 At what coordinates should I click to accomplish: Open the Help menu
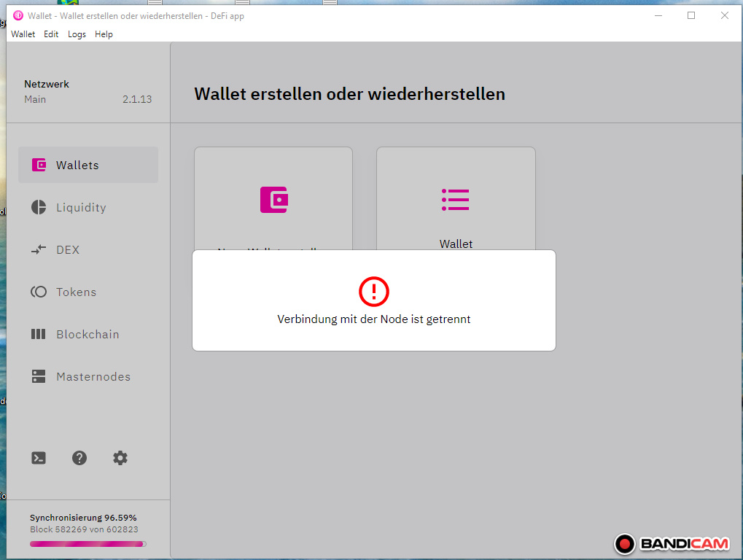click(x=104, y=34)
